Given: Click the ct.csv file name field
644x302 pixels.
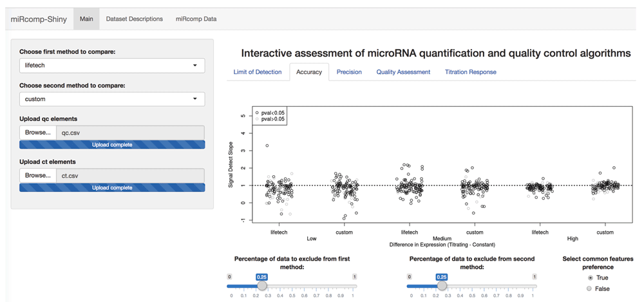Looking at the screenshot, I should (x=130, y=175).
